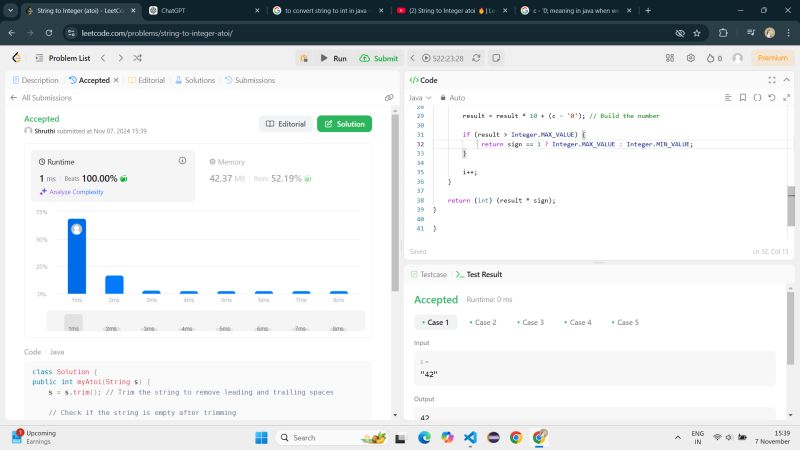Open the Editorial button in submission
800x450 pixels.
pyautogui.click(x=286, y=124)
